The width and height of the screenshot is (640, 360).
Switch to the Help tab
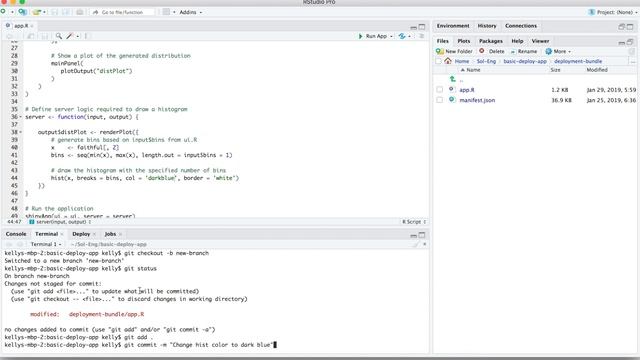coord(517,41)
